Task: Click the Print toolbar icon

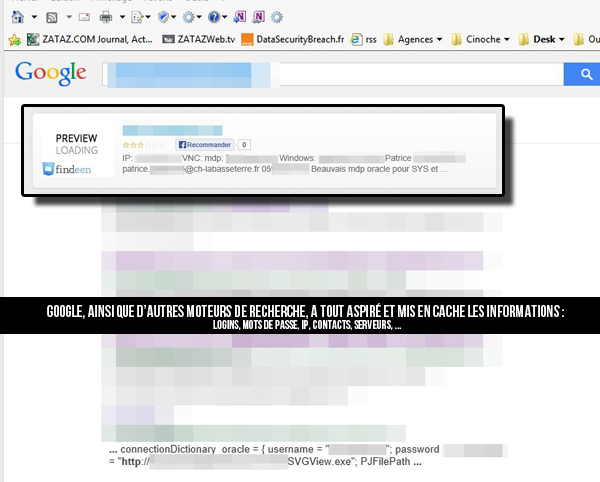Action: click(106, 17)
